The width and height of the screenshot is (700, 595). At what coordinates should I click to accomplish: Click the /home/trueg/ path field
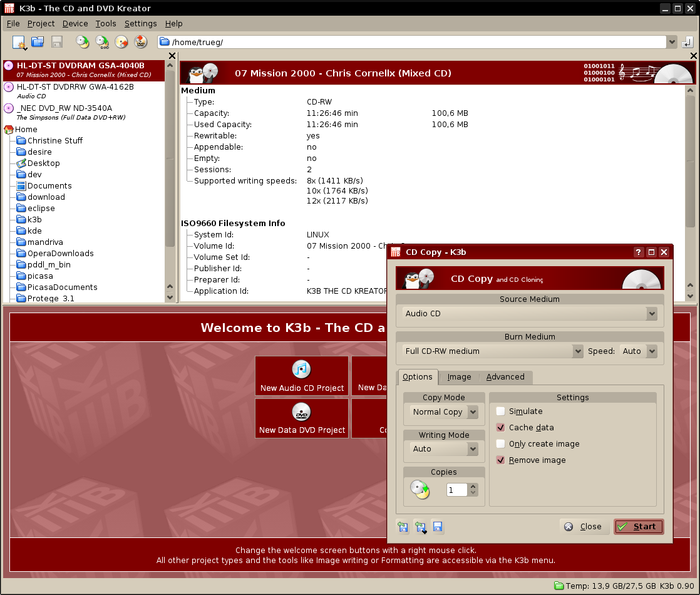pyautogui.click(x=412, y=42)
